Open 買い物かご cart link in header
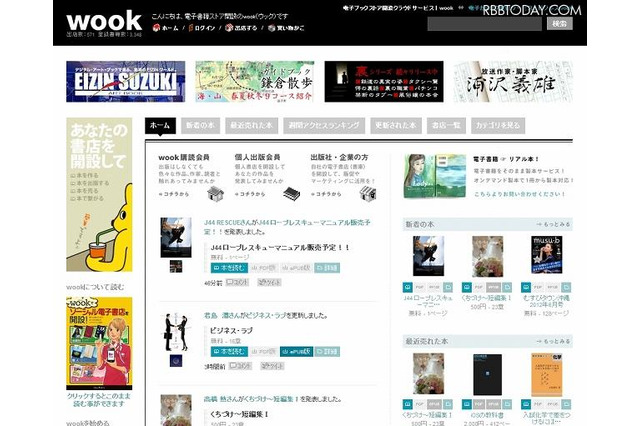Image resolution: width=640 pixels, height=426 pixels. pyautogui.click(x=286, y=28)
